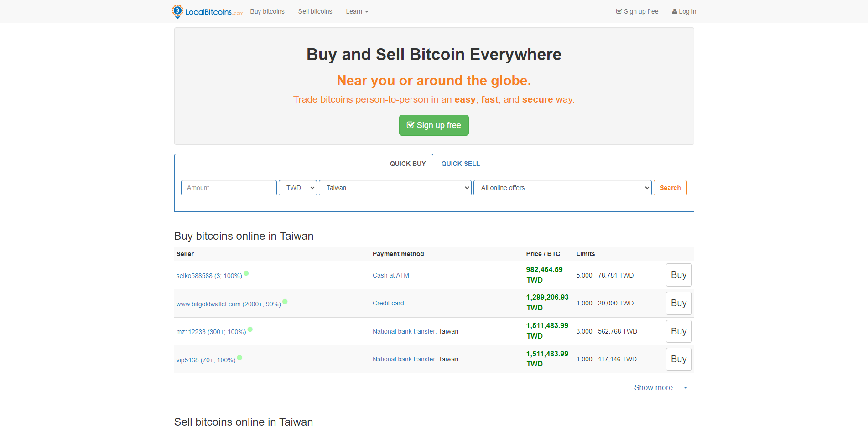Open the All online offers dropdown
Viewport: 868px width, 427px height.
click(x=562, y=188)
